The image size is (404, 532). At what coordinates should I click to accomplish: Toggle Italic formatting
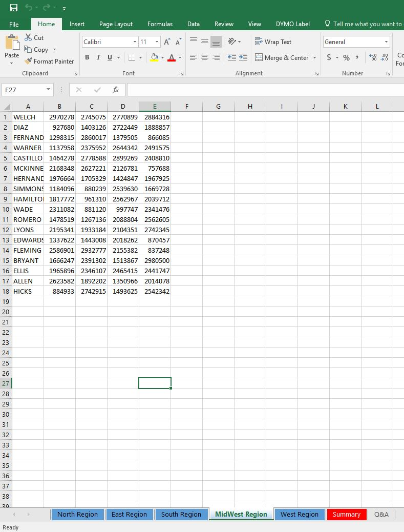[x=98, y=57]
